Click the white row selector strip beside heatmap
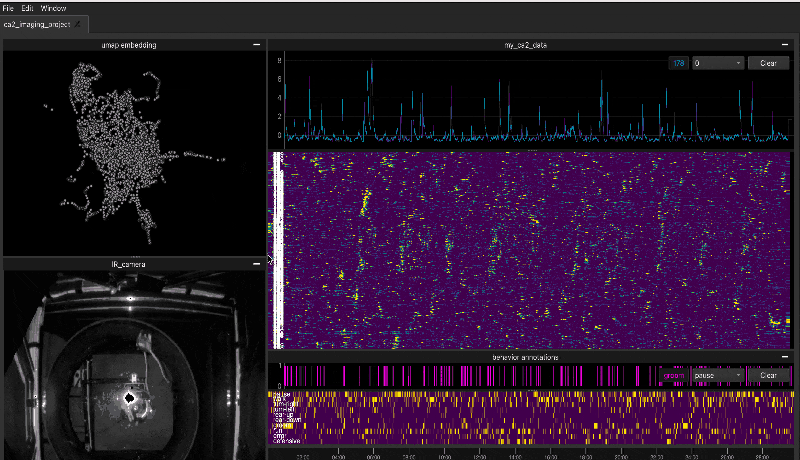800x460 pixels. pyautogui.click(x=278, y=250)
